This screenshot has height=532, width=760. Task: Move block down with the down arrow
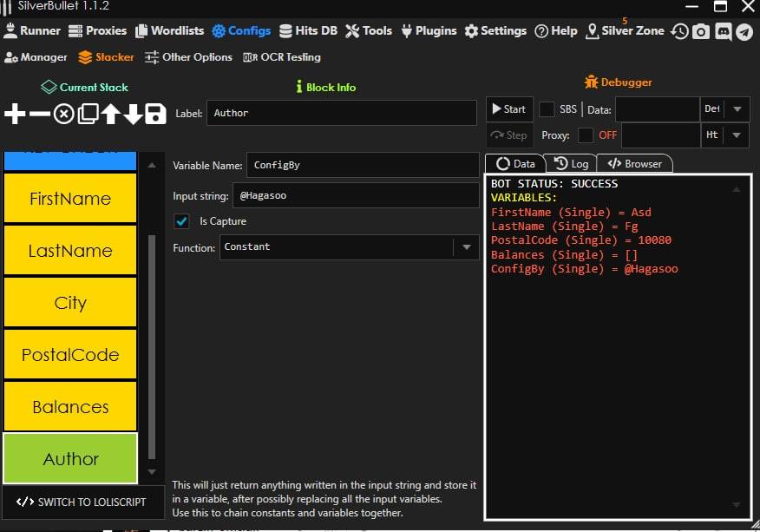click(x=133, y=114)
